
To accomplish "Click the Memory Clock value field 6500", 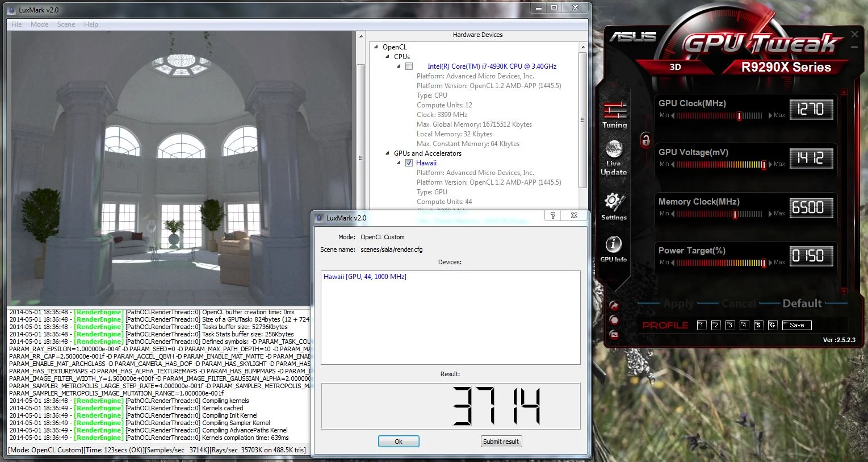I will pyautogui.click(x=811, y=207).
